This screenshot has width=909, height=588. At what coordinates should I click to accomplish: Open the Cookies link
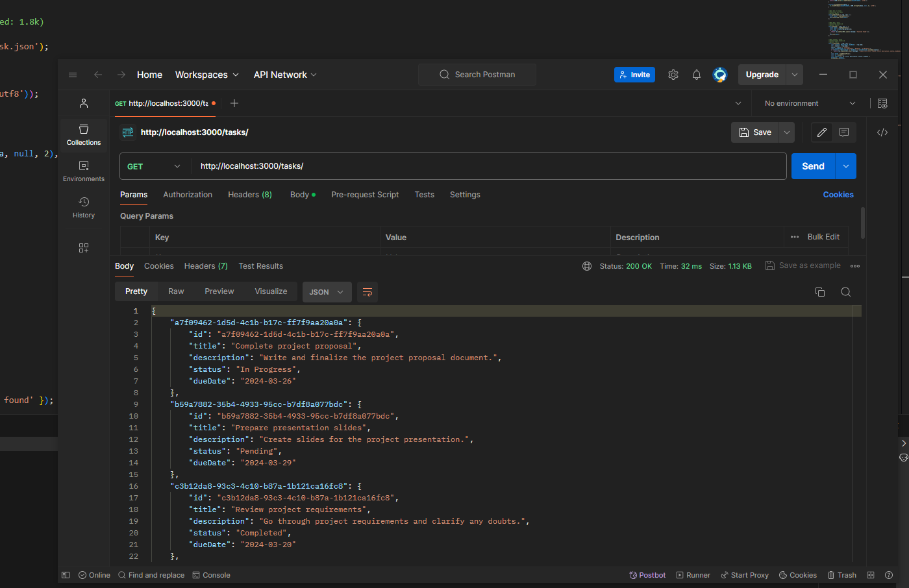point(838,195)
